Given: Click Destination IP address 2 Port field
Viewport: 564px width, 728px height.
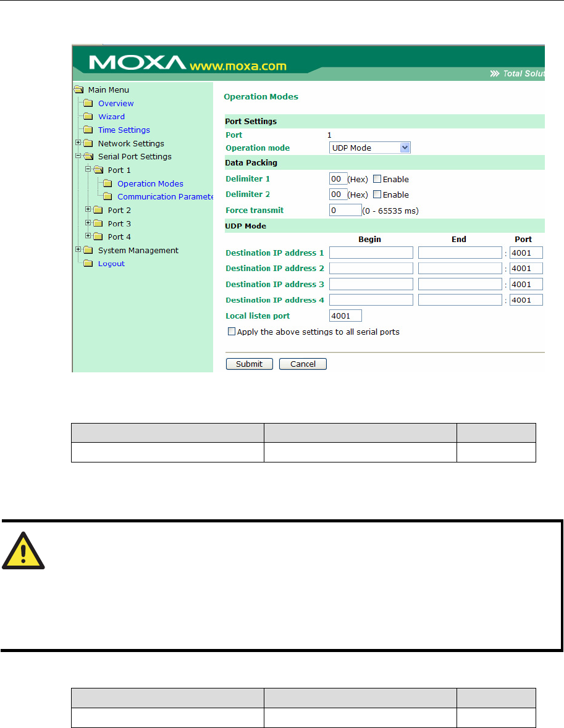Looking at the screenshot, I should click(526, 269).
